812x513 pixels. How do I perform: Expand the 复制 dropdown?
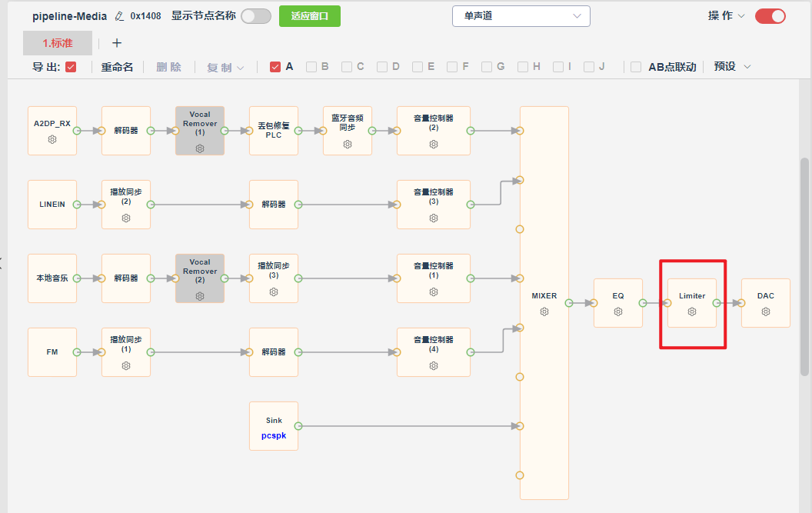[225, 68]
